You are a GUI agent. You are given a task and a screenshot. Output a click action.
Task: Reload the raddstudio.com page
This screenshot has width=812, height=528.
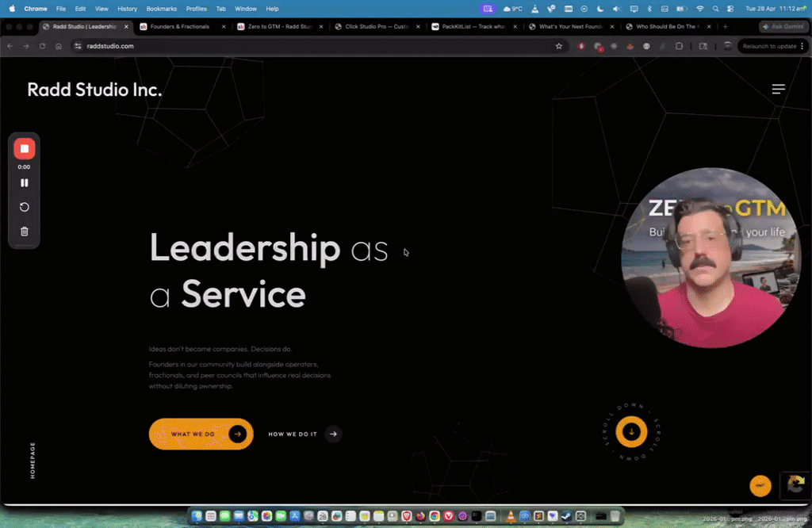[43, 46]
